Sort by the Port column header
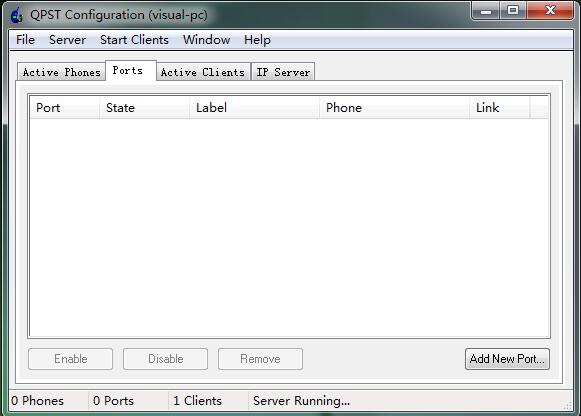This screenshot has width=581, height=416. (x=64, y=107)
